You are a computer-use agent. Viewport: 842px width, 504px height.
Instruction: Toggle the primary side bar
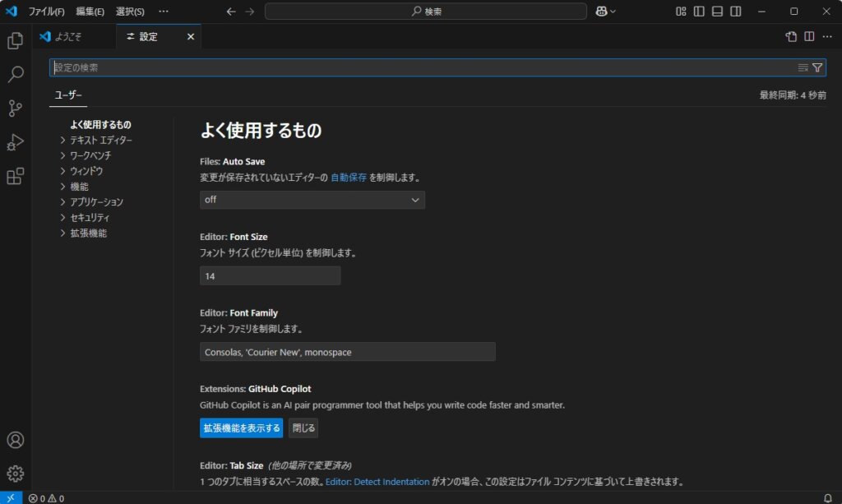click(699, 12)
